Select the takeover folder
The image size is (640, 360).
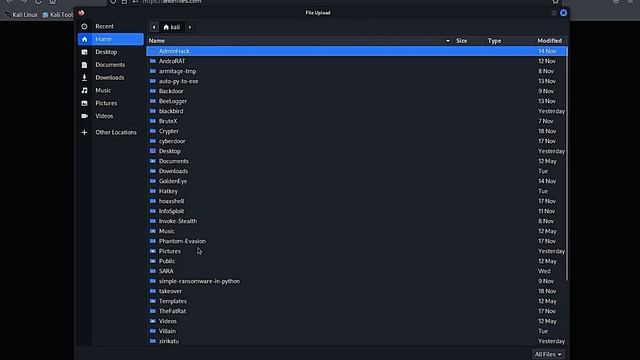click(357, 291)
